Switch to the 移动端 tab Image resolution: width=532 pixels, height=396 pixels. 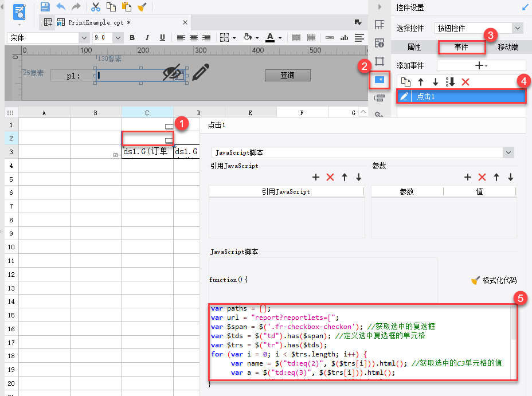(508, 47)
